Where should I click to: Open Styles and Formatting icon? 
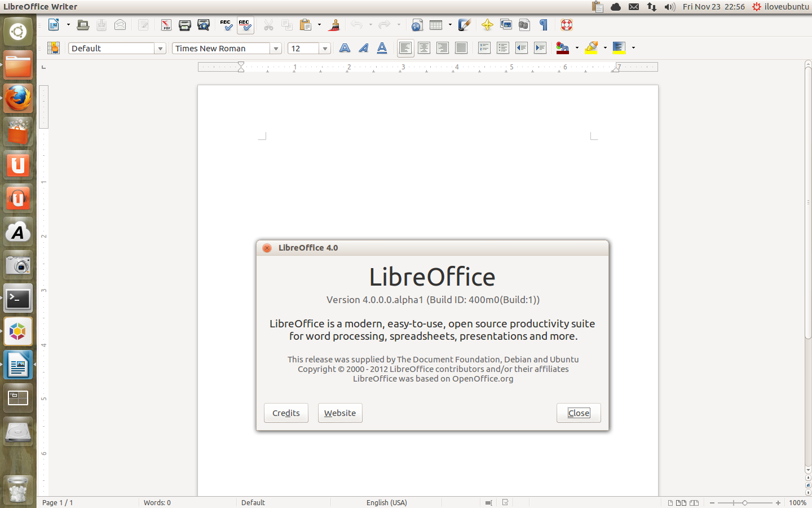(x=54, y=48)
